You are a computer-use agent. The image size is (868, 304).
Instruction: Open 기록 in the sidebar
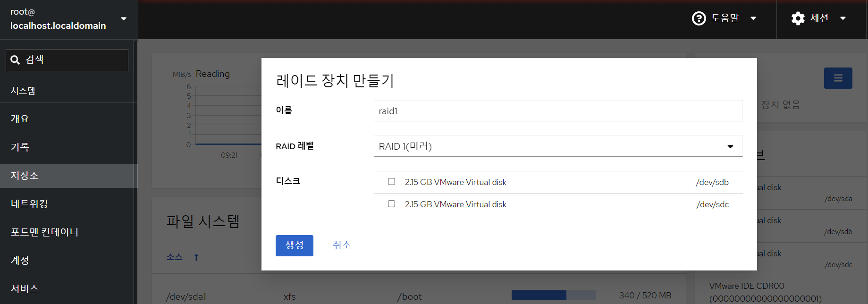tap(68, 147)
